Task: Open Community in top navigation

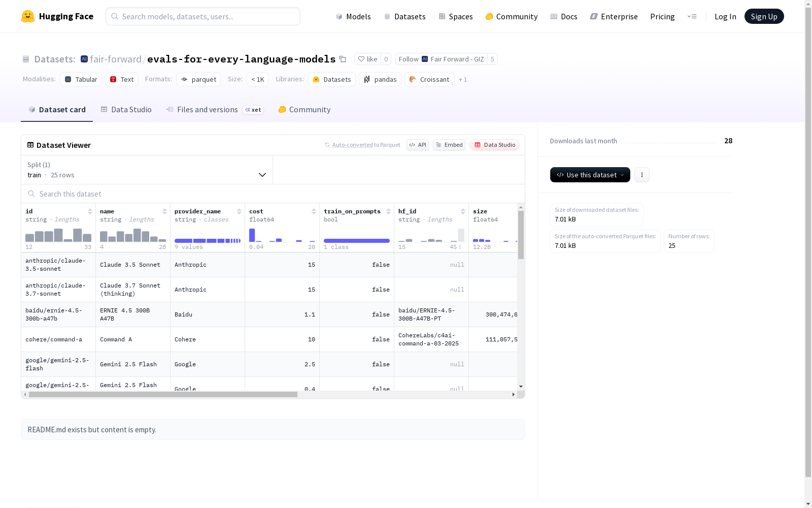Action: click(512, 16)
